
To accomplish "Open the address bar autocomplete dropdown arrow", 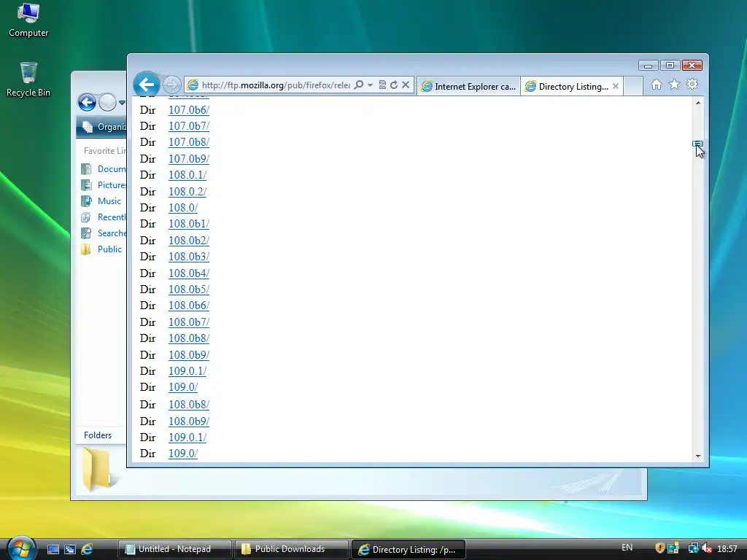I will [x=370, y=85].
